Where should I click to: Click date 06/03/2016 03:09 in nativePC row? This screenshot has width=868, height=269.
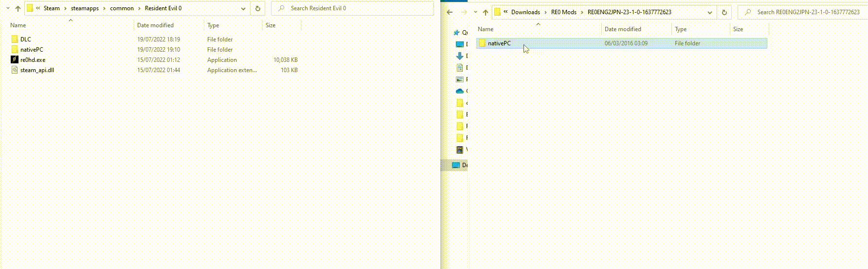626,43
